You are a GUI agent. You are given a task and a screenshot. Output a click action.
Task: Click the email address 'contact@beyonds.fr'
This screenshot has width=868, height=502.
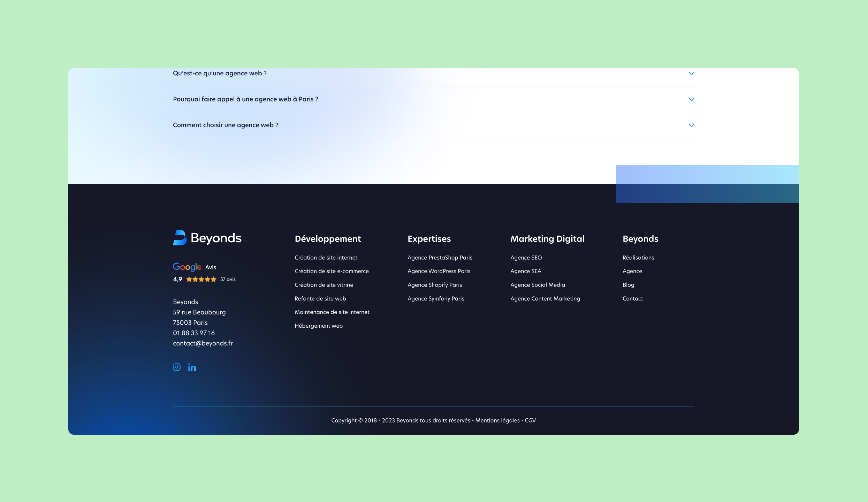[x=203, y=343]
